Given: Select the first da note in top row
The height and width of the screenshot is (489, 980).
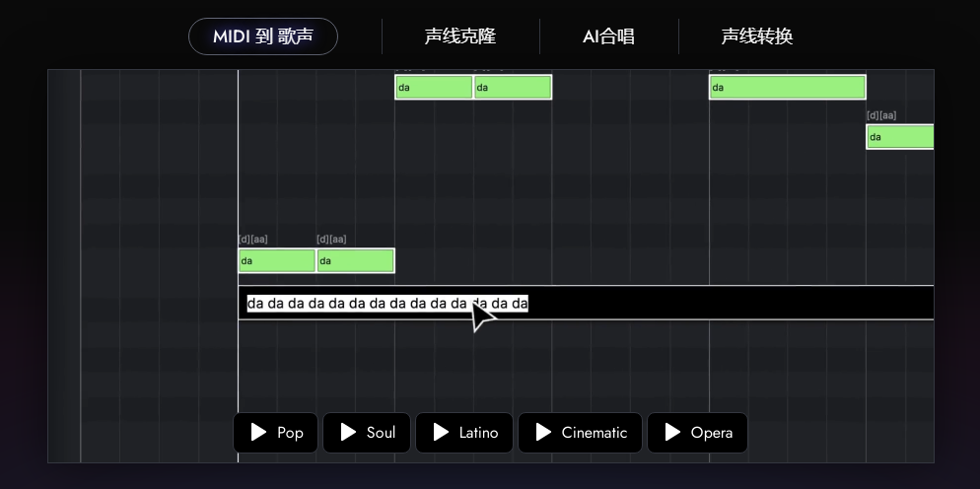Looking at the screenshot, I should pos(434,87).
